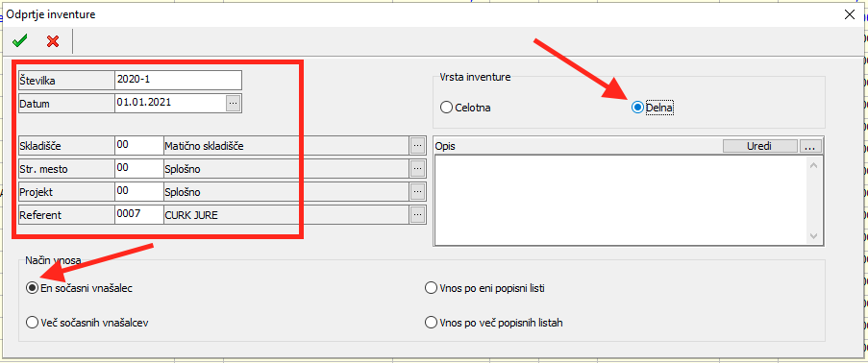Select Vnos po eni popisni listi
The width and height of the screenshot is (868, 363).
(489, 288)
